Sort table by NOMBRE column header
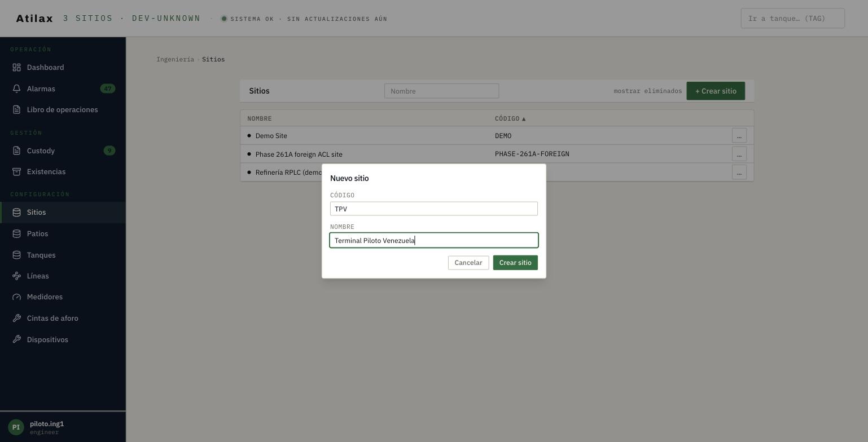Image resolution: width=868 pixels, height=442 pixels. click(x=260, y=118)
